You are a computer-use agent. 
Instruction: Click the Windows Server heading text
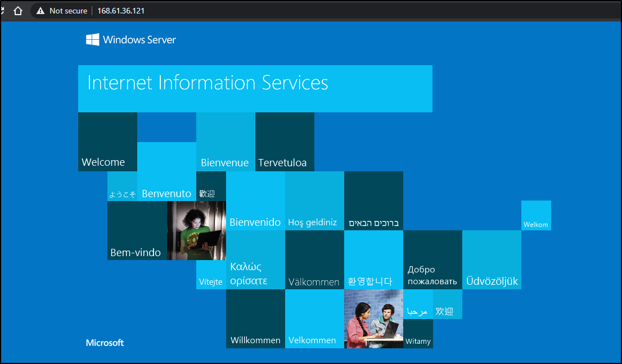(x=139, y=40)
